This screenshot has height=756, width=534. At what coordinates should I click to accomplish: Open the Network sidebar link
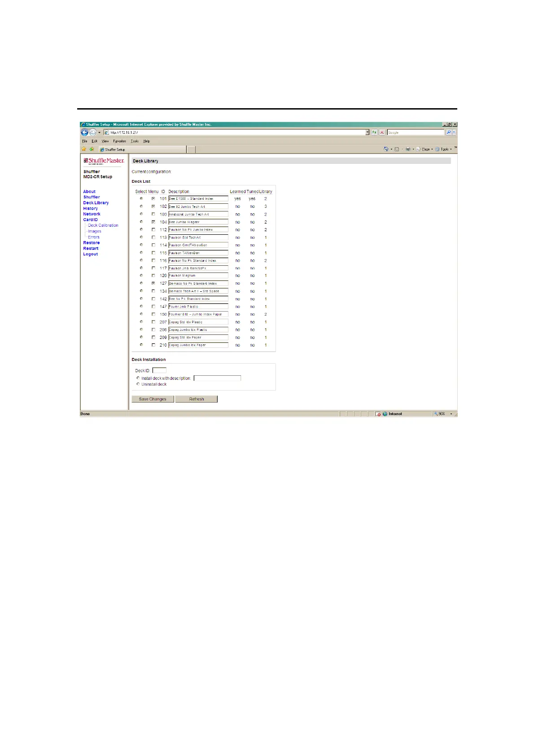point(92,214)
